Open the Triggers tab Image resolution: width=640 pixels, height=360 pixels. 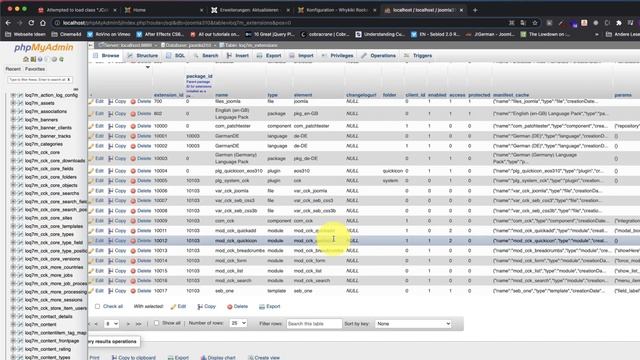[x=418, y=56]
